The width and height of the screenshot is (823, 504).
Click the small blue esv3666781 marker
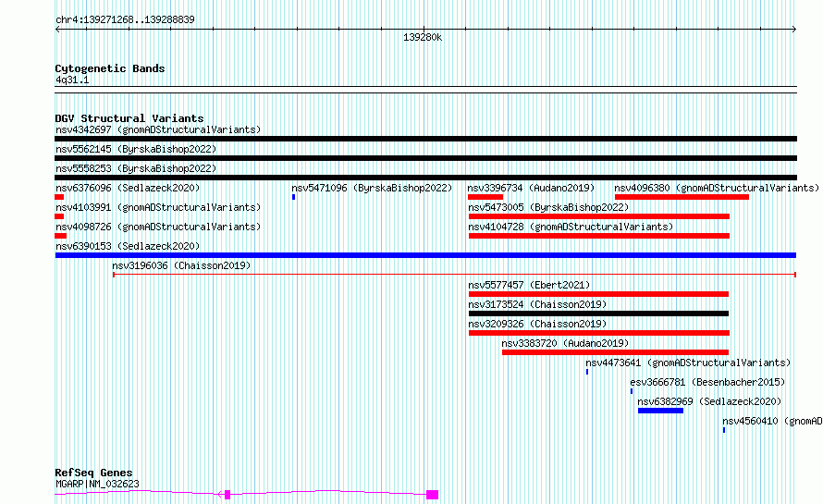click(x=632, y=391)
